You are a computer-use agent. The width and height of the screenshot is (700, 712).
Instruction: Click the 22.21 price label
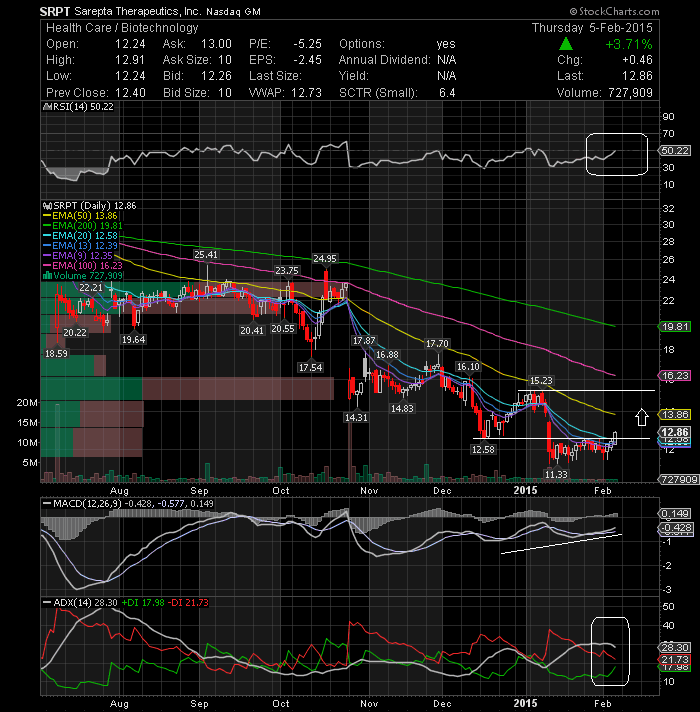[91, 287]
